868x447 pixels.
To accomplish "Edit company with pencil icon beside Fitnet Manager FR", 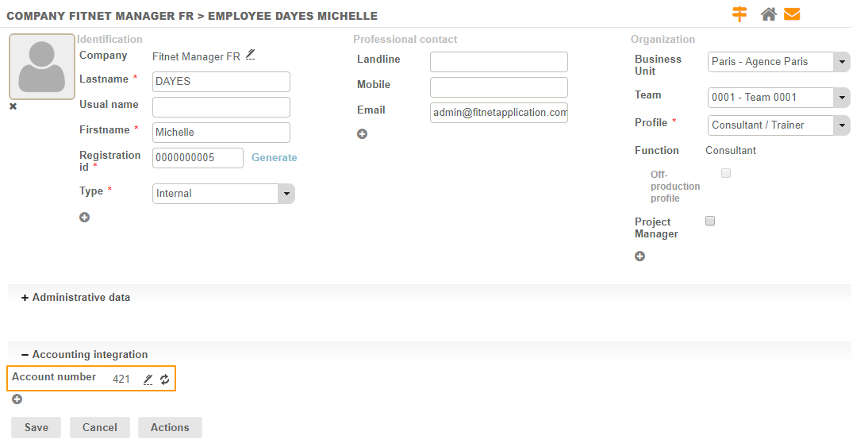I will pos(251,55).
